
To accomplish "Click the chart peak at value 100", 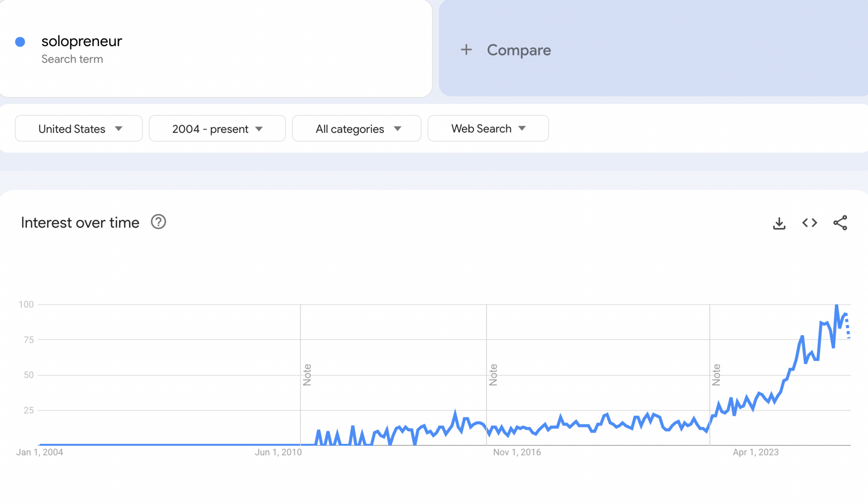I will (x=837, y=306).
